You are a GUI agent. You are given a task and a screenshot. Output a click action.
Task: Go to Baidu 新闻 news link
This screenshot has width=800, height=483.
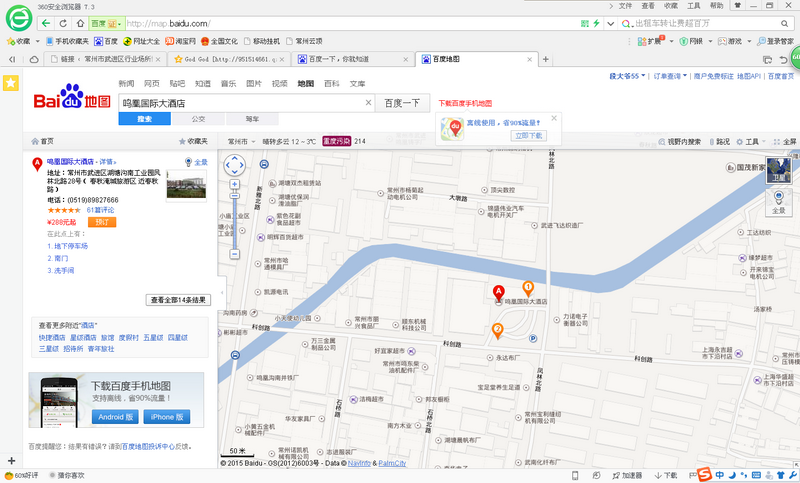pos(126,84)
